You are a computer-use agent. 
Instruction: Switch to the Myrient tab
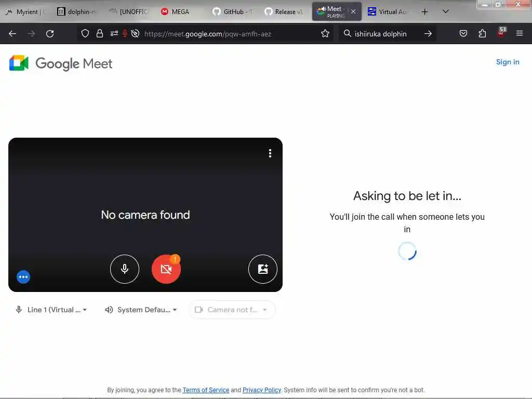coord(25,12)
